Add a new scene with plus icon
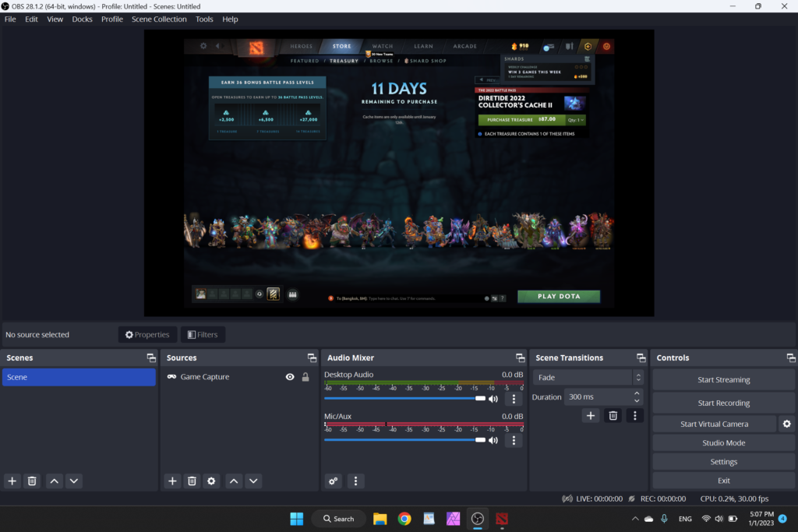 [12, 481]
